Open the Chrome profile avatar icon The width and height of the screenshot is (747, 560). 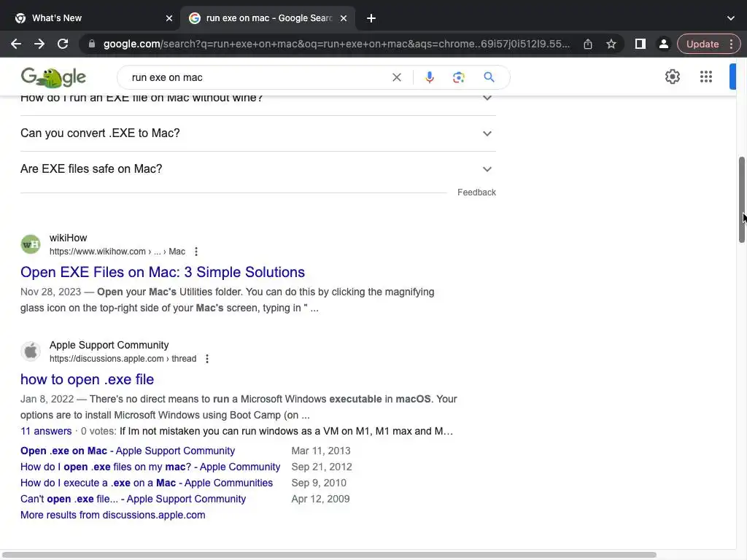(663, 44)
